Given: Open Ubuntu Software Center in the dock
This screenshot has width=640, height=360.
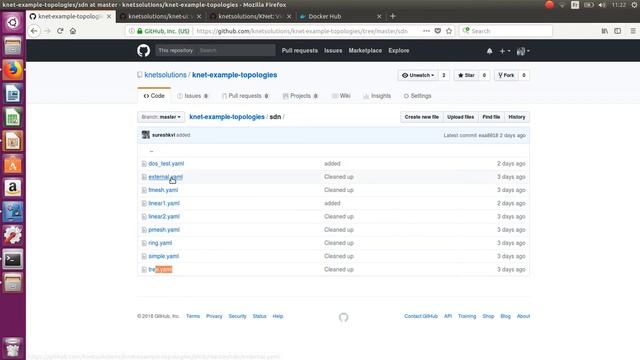Looking at the screenshot, I should [x=13, y=165].
